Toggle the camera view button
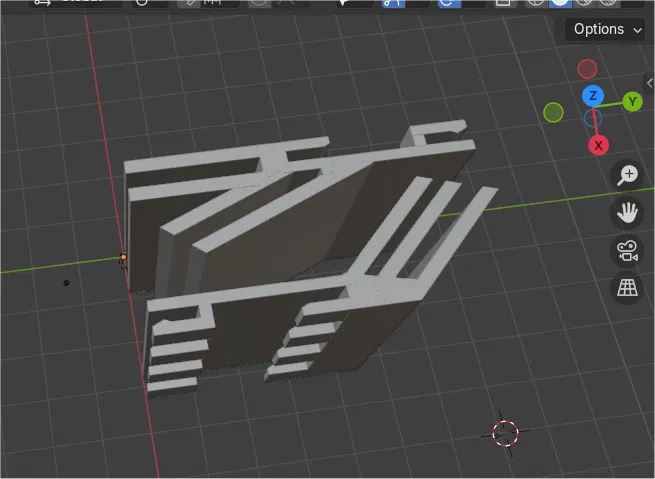Screen dimensions: 655x479 click(x=627, y=251)
